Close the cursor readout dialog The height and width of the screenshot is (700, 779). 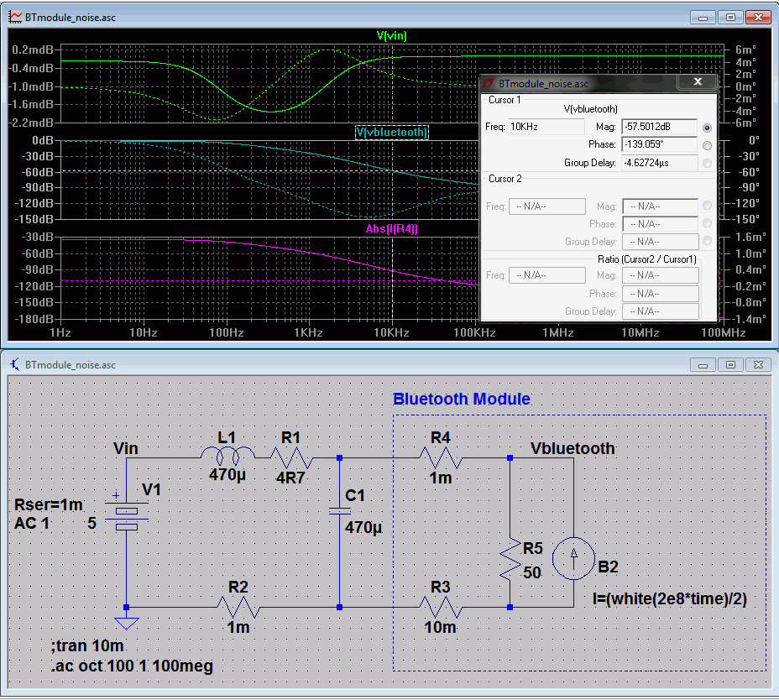tap(698, 82)
